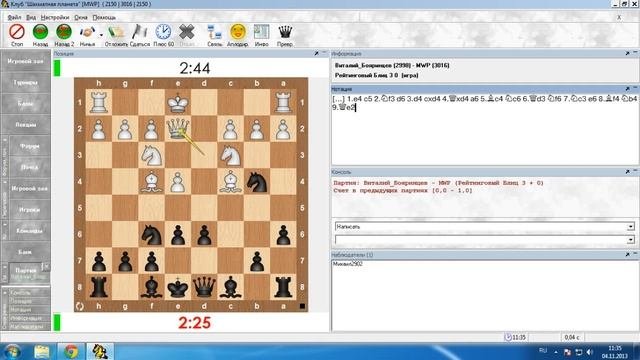Select the white knight on c3
Image resolution: width=640 pixels, height=360 pixels.
[231, 155]
